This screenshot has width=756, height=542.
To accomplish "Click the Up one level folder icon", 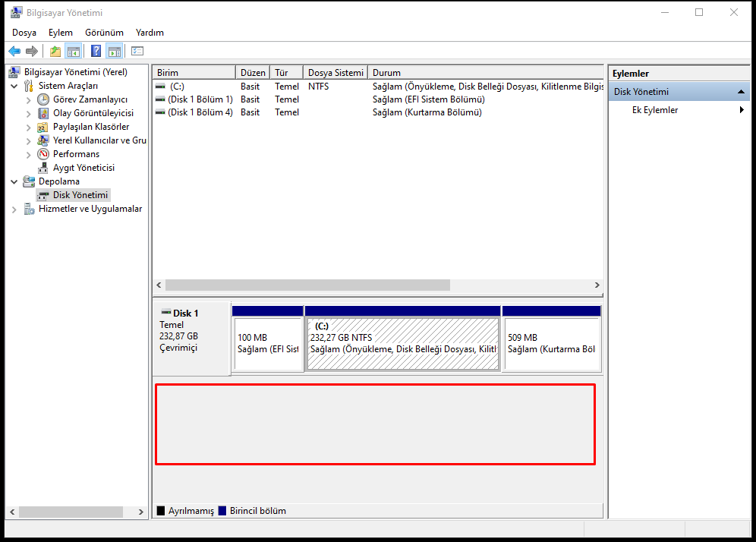I will point(55,51).
